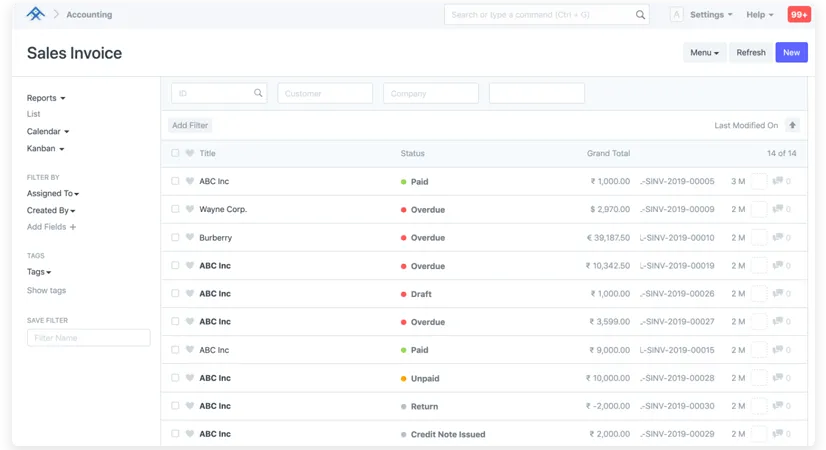Select the Burberry invoice checkbox
The width and height of the screenshot is (826, 450).
click(175, 238)
